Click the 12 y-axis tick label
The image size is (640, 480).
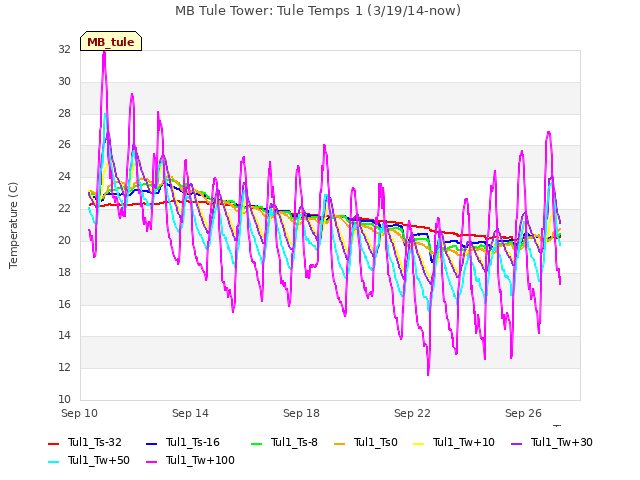(64, 367)
